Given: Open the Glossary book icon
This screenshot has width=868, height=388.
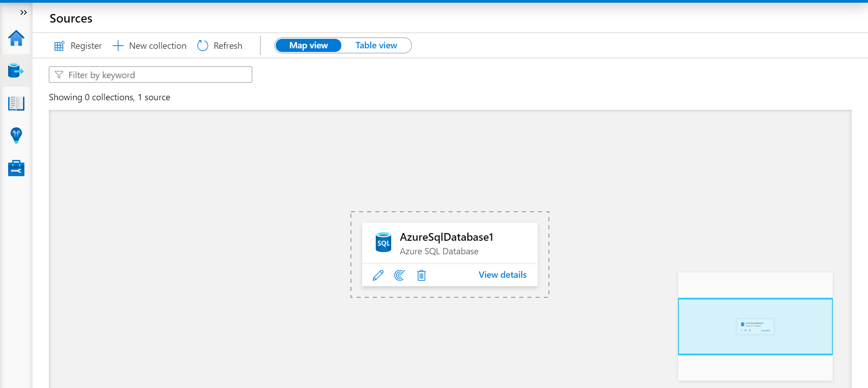Looking at the screenshot, I should (x=16, y=103).
